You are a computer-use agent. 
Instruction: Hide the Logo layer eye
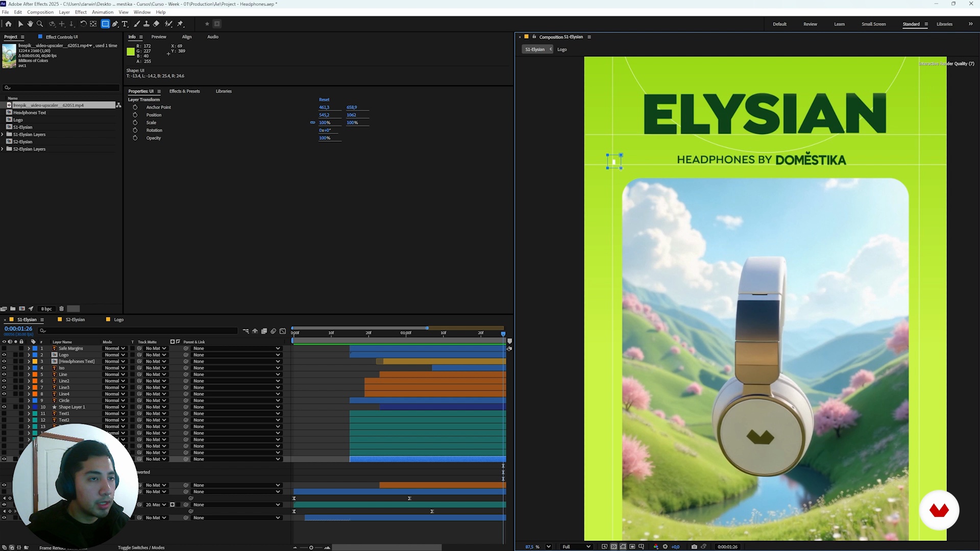(4, 355)
